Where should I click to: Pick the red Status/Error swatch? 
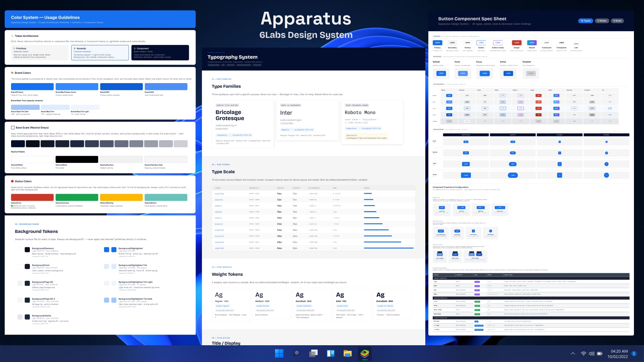click(x=32, y=197)
